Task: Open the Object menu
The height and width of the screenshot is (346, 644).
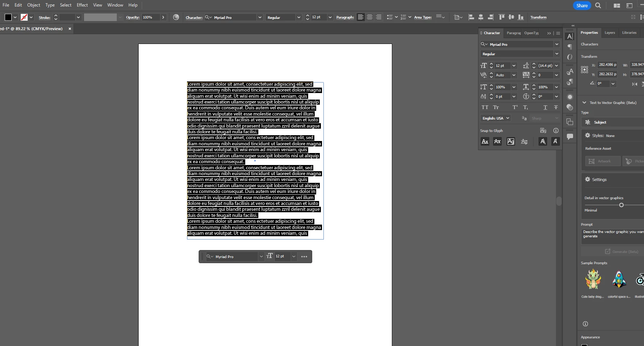Action: pos(33,5)
